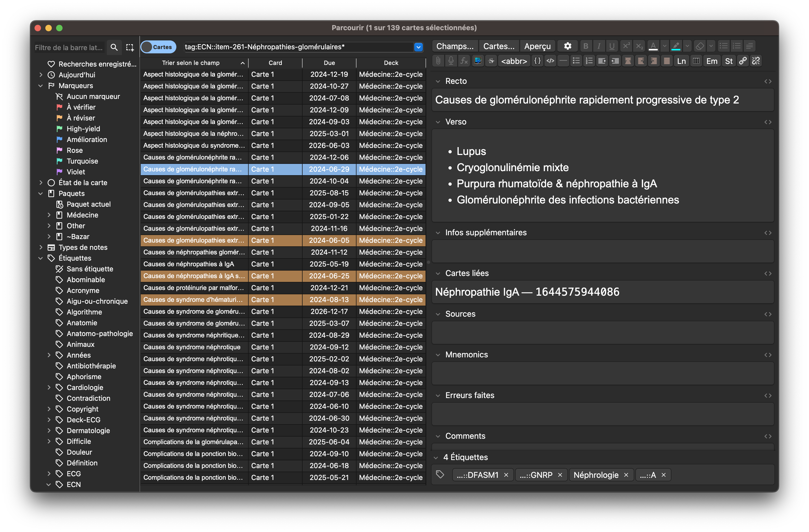
Task: Click the Médecine tree item
Action: [83, 214]
